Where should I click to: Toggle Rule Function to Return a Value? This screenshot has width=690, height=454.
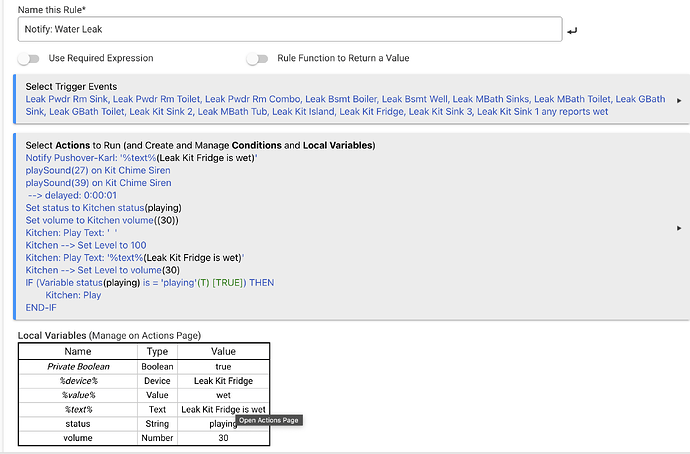pyautogui.click(x=257, y=59)
